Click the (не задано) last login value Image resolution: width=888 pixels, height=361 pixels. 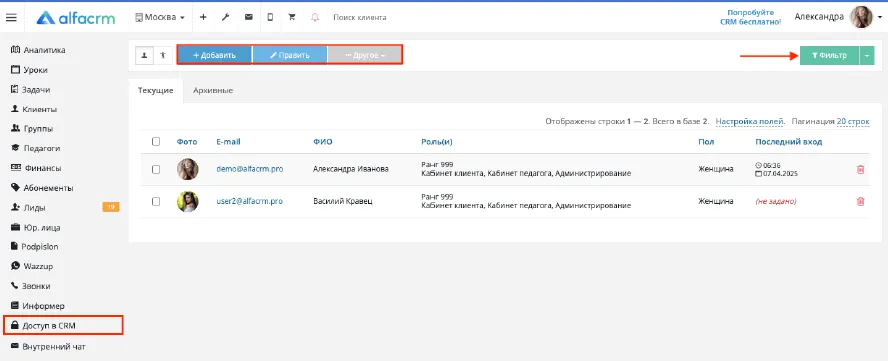click(x=776, y=201)
